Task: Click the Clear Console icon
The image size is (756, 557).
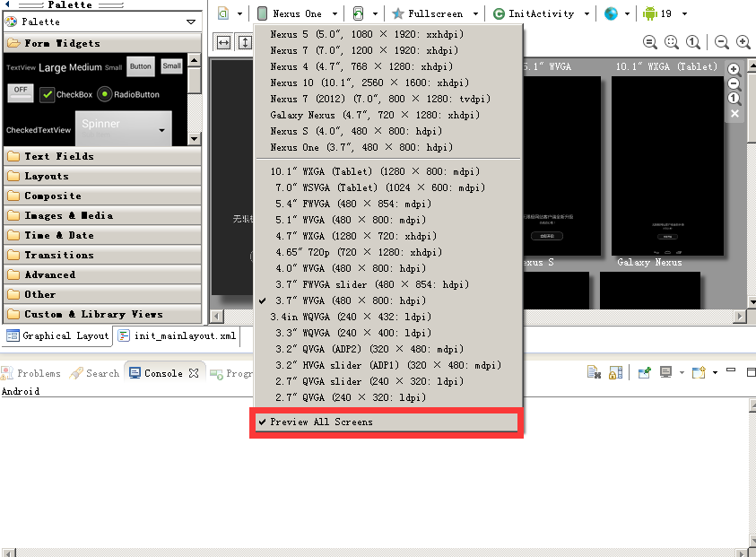Action: [594, 372]
